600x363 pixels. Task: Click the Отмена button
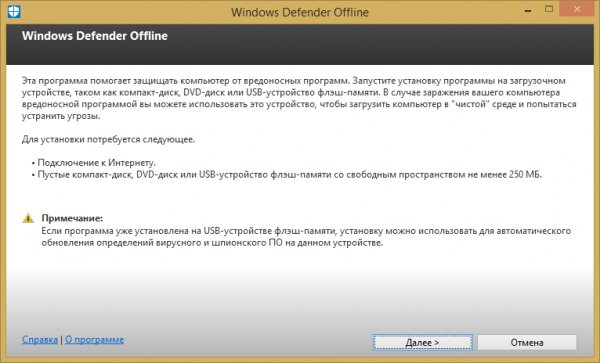pyautogui.click(x=527, y=342)
